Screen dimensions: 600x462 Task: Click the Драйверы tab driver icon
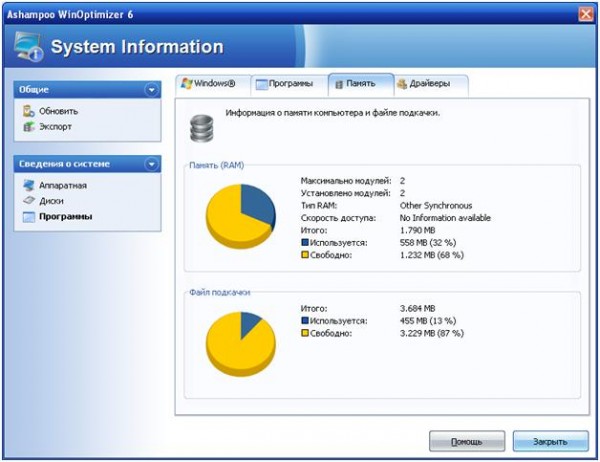pyautogui.click(x=402, y=84)
